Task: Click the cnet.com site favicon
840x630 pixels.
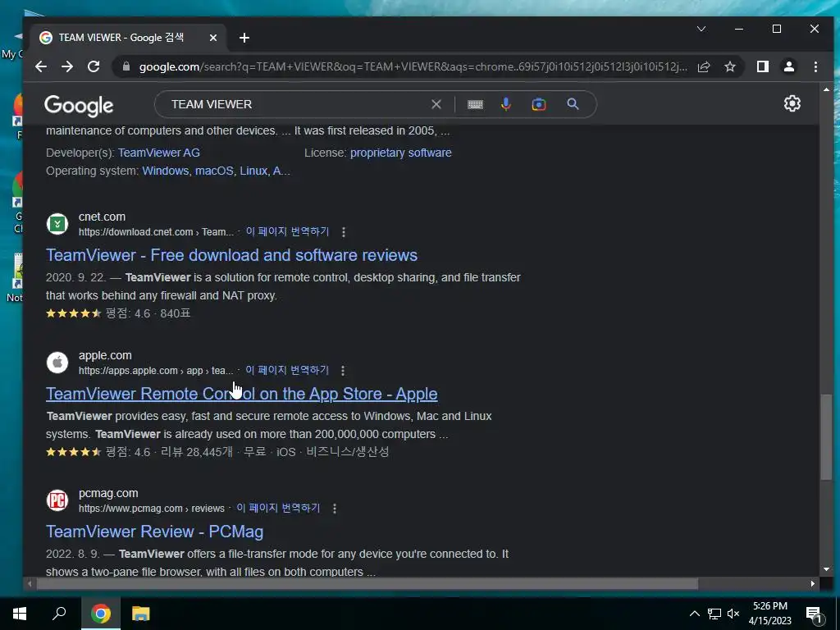Action: [x=57, y=224]
